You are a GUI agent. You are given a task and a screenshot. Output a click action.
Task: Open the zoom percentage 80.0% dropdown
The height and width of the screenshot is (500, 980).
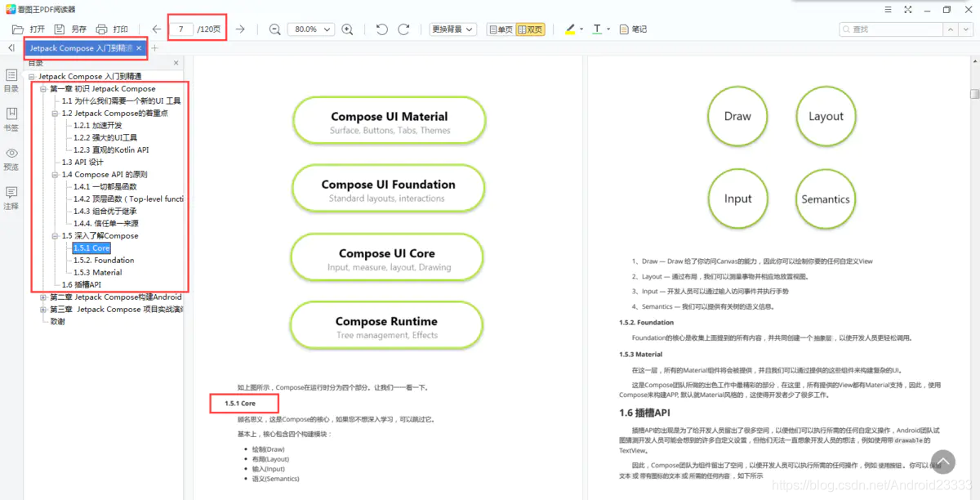coord(311,29)
